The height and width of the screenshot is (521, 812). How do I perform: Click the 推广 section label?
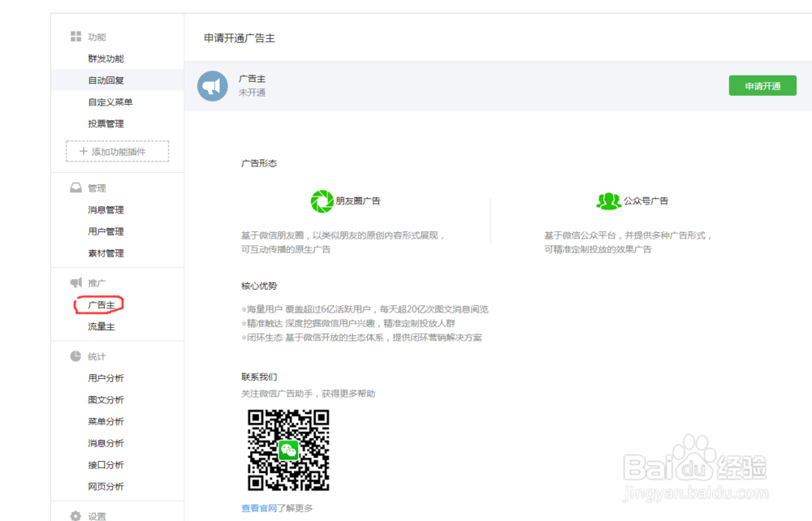(97, 282)
